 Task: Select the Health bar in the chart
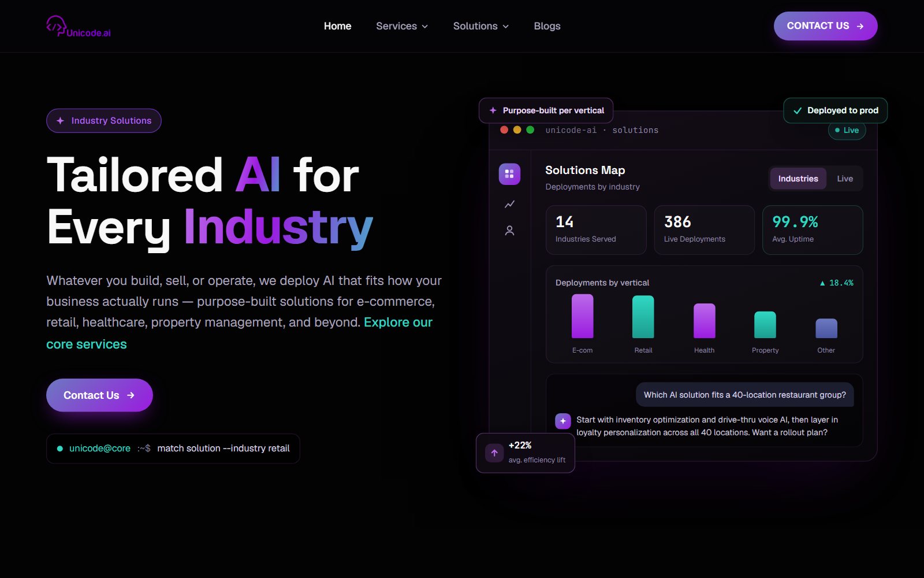(705, 321)
